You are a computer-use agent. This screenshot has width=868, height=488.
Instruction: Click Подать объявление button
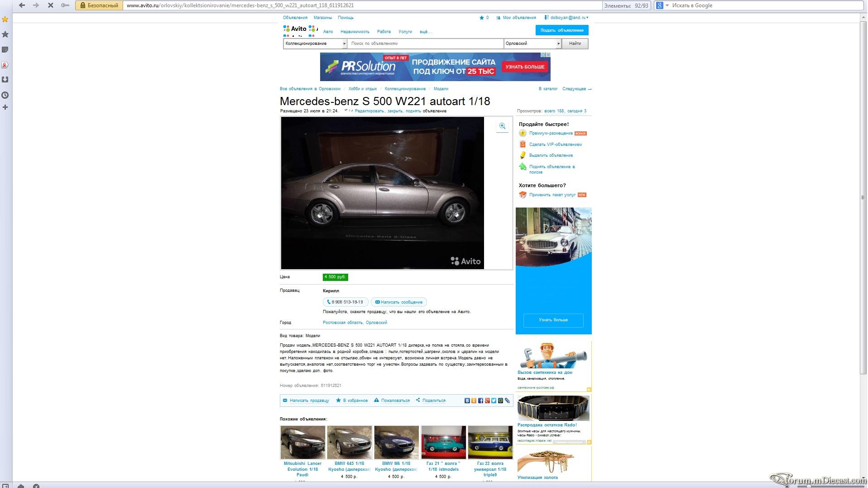(x=562, y=30)
